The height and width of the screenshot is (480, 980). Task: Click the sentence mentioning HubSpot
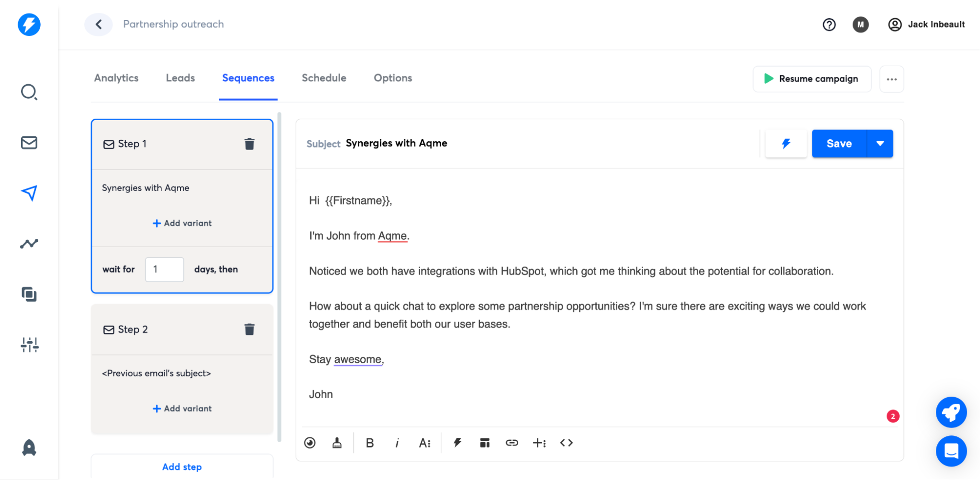571,271
